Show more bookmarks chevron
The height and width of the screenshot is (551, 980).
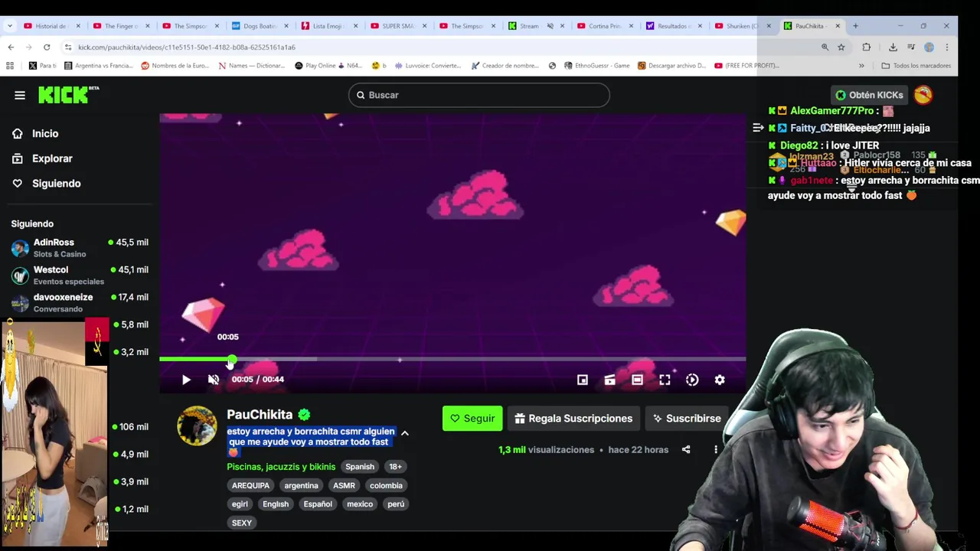[x=861, y=66]
